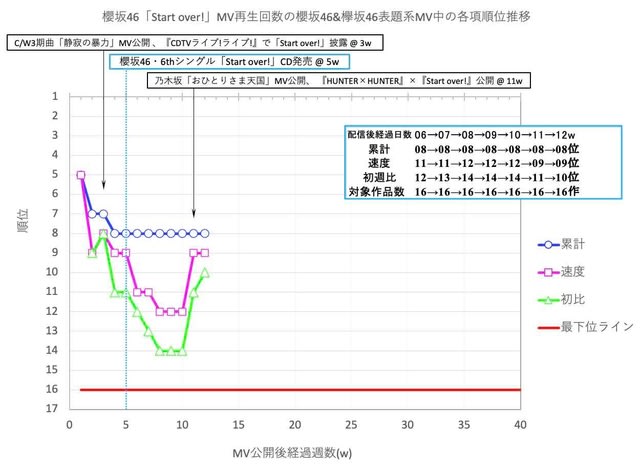Click the 順位 y-axis label

[x=23, y=220]
